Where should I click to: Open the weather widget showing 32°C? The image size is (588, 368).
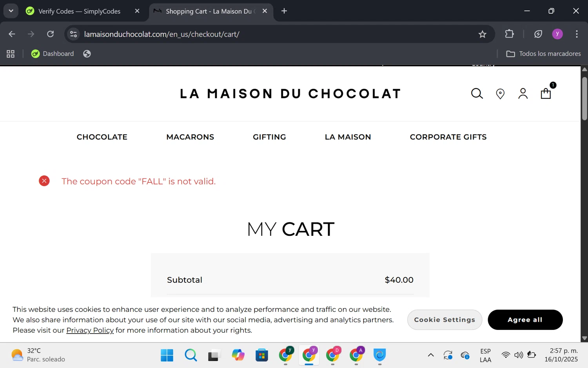pos(38,355)
